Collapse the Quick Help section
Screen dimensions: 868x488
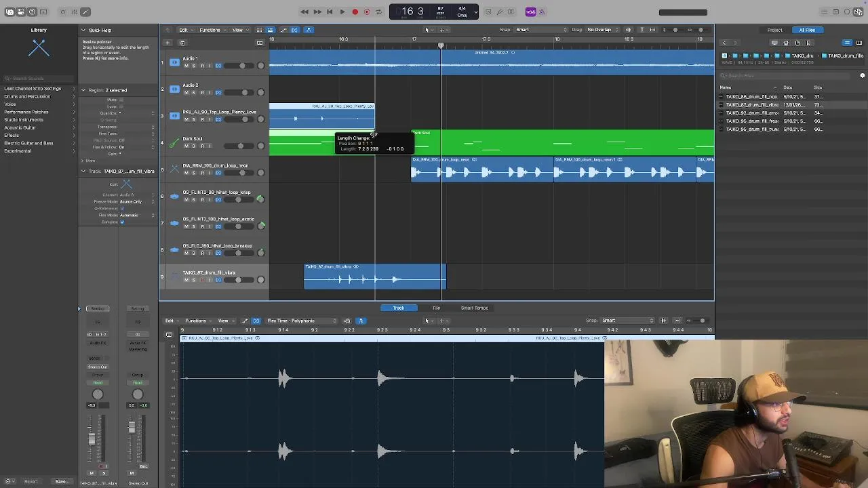(x=83, y=30)
